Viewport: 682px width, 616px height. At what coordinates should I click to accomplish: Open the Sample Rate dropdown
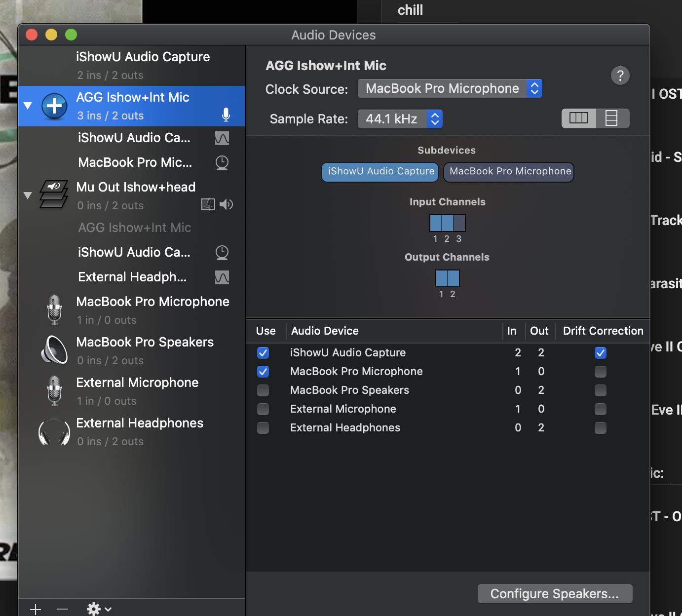point(400,119)
